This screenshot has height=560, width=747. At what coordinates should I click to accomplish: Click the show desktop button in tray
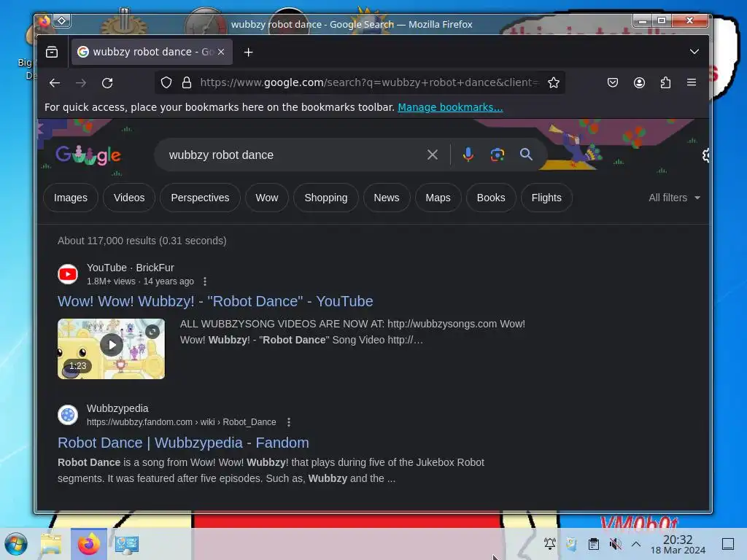tap(728, 544)
